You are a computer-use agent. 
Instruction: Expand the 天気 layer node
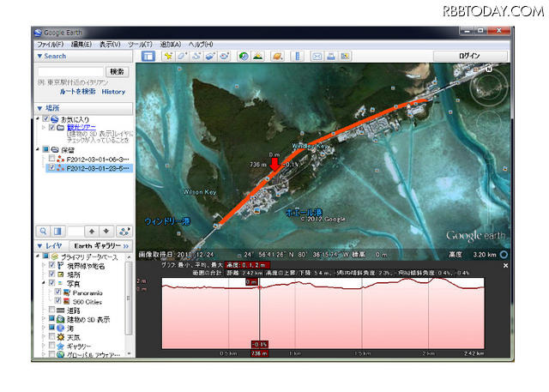click(x=44, y=337)
